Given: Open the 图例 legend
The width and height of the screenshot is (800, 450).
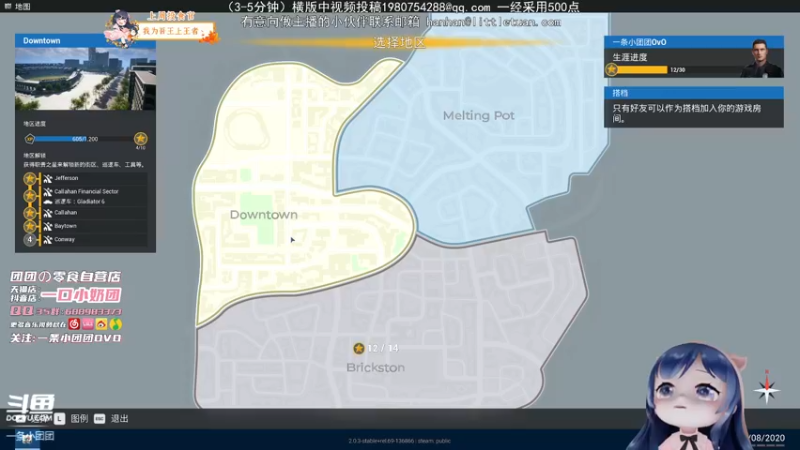Looking at the screenshot, I should pos(79,418).
